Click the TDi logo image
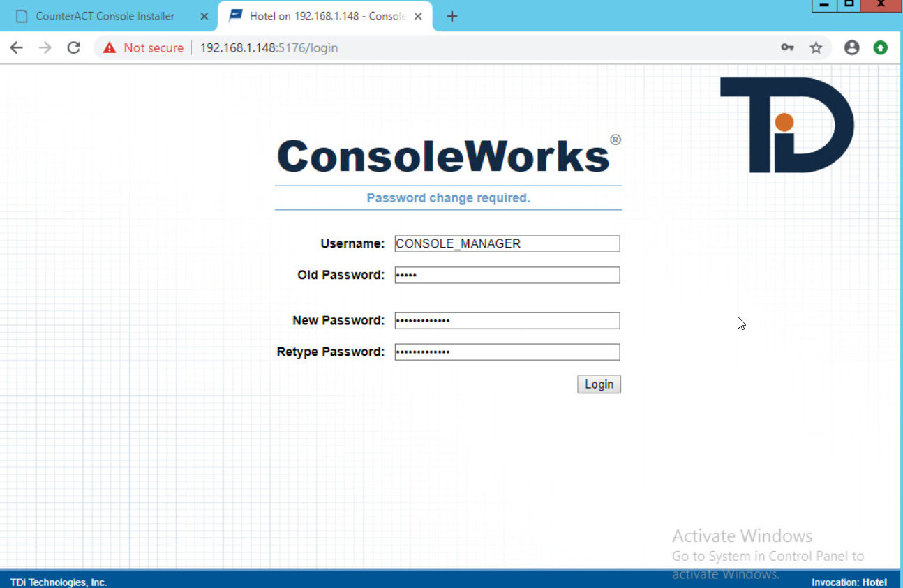The image size is (903, 588). point(787,125)
